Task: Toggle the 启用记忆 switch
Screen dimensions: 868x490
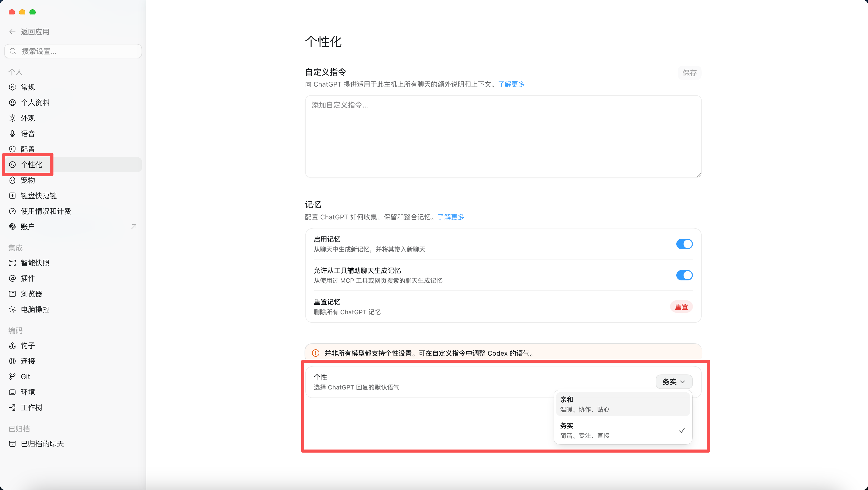Action: pyautogui.click(x=684, y=244)
